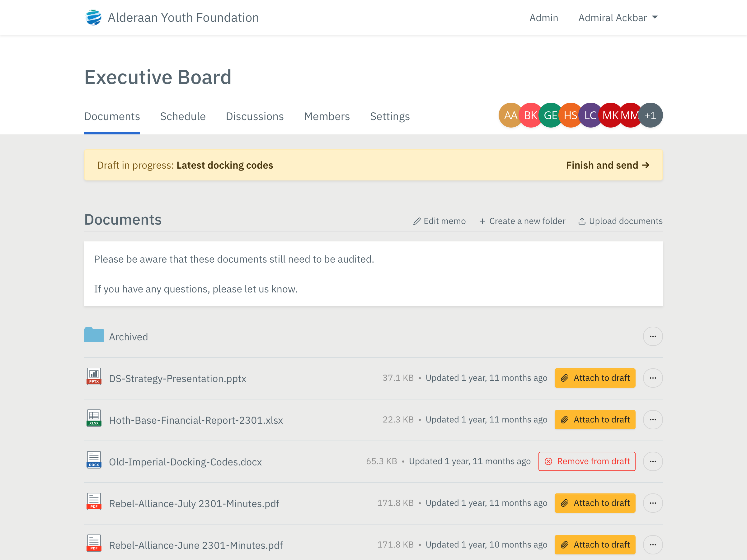
Task: Click the options icon for Hoth-Base-Financial-Report-2301.xlsx
Action: [x=653, y=419]
